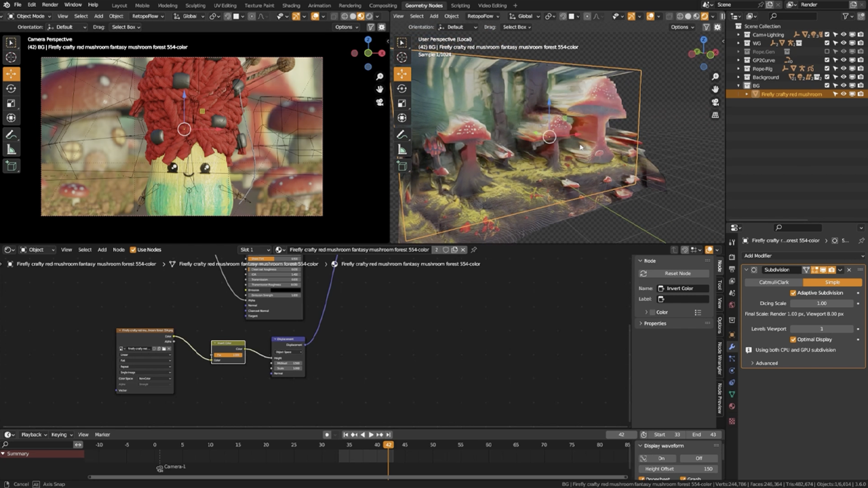The height and width of the screenshot is (488, 868).
Task: Open the Add Modifier dropdown
Action: coord(804,256)
